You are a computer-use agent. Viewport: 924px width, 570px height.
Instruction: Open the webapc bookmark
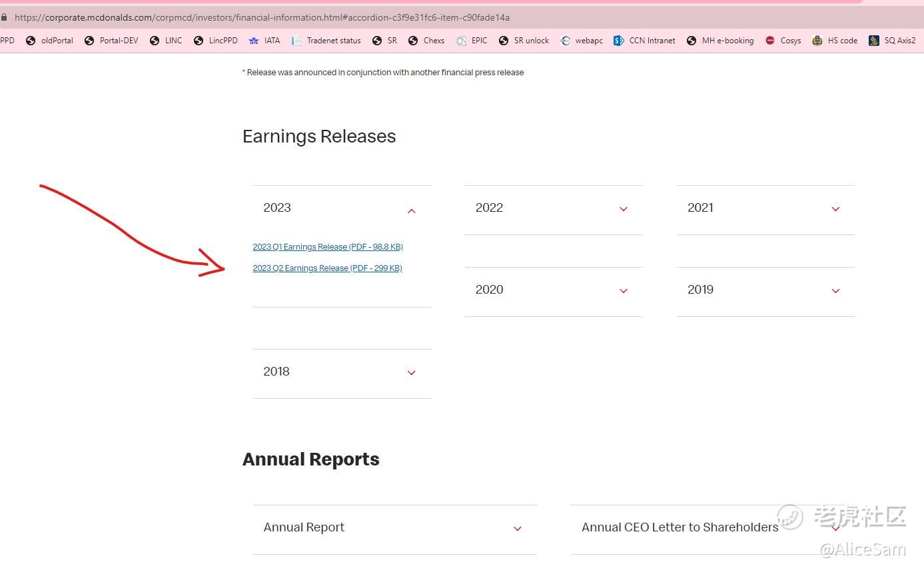[x=582, y=41]
